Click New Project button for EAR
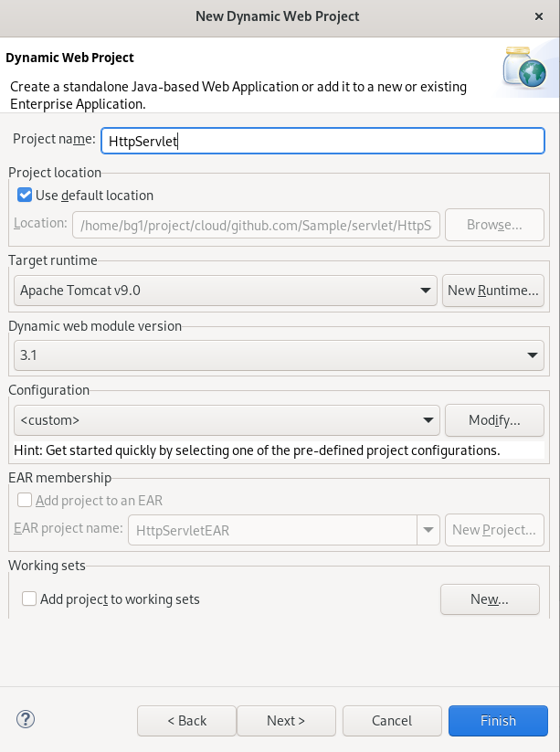560x752 pixels. click(x=494, y=529)
